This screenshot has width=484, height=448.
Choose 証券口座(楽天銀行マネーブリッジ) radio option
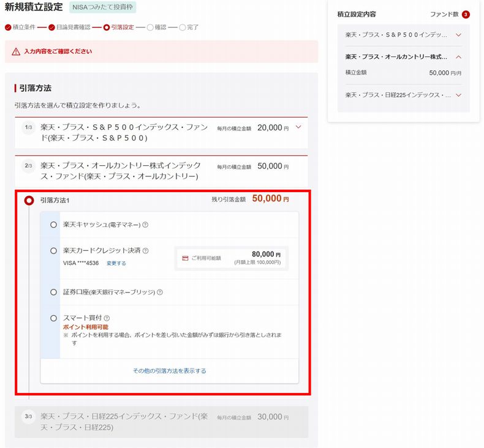tap(53, 292)
